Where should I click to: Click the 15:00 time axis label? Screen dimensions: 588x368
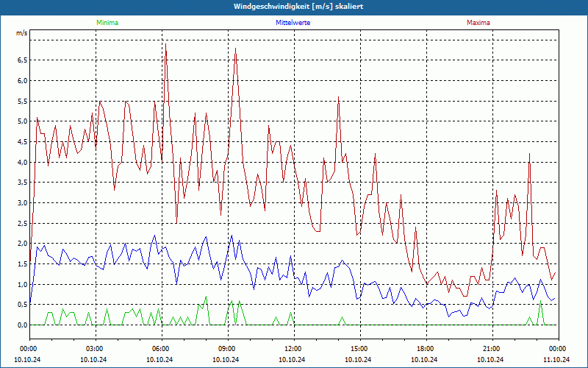(360, 349)
